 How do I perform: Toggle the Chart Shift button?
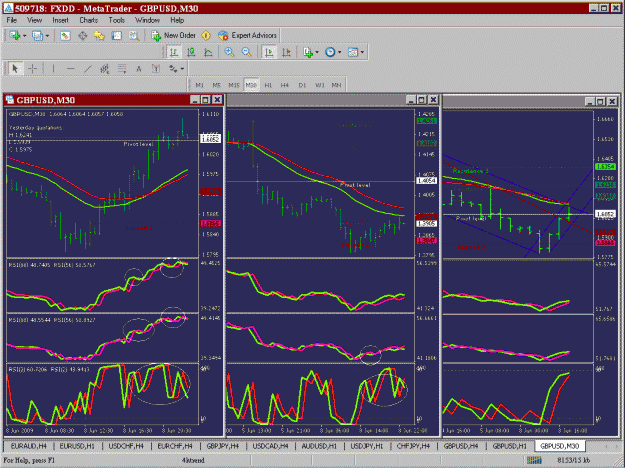[286, 52]
